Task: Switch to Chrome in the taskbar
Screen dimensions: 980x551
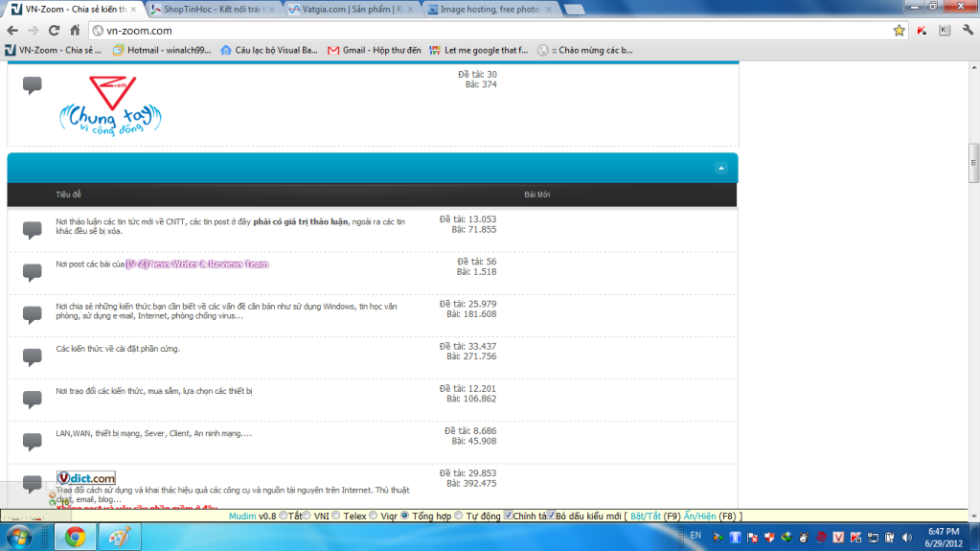Action: 75,538
